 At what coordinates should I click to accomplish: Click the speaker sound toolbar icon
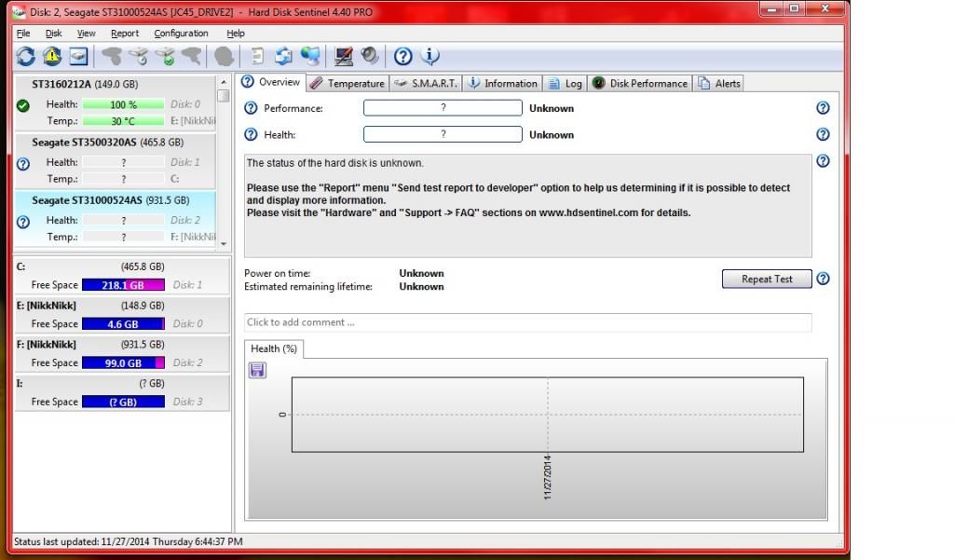(370, 57)
